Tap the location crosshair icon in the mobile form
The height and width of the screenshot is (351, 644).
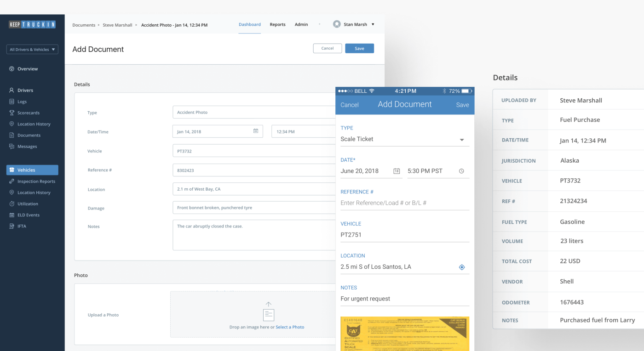pyautogui.click(x=461, y=266)
